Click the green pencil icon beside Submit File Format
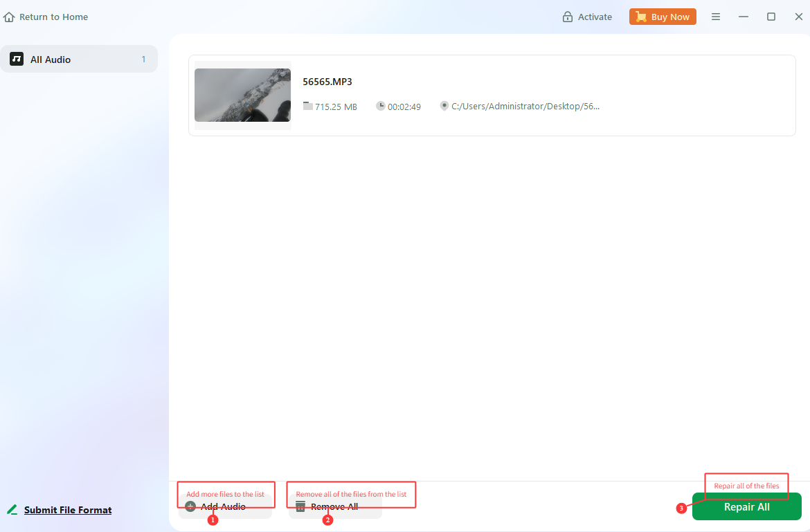810x532 pixels. coord(12,510)
